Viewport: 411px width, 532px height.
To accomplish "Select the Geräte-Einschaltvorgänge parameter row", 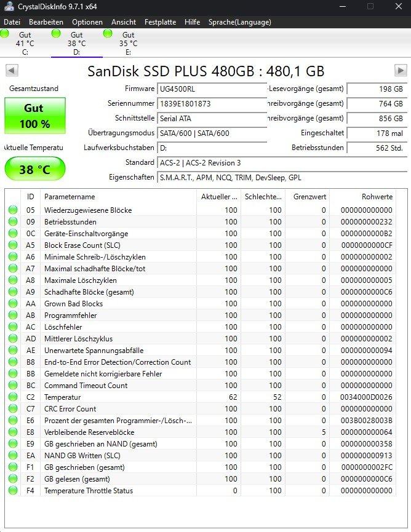I will click(201, 234).
